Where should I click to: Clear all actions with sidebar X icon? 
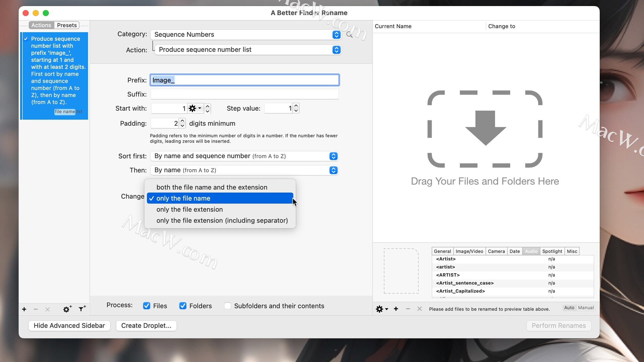pyautogui.click(x=47, y=309)
